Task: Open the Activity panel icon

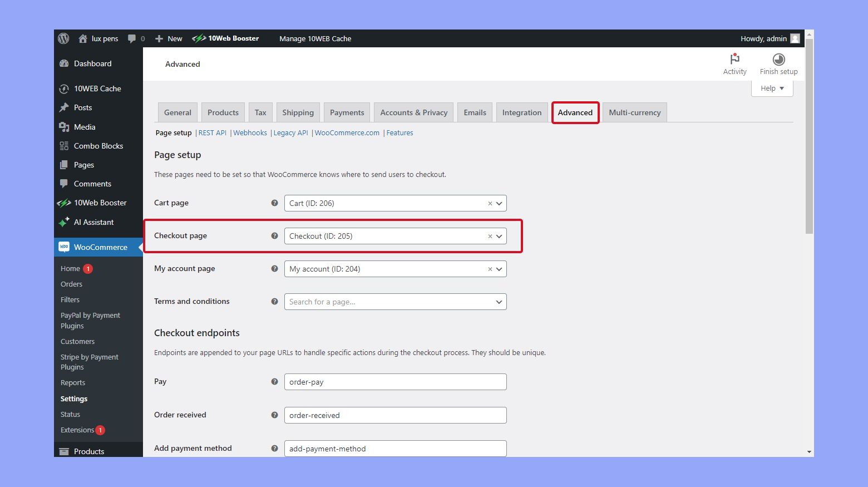Action: pos(734,59)
